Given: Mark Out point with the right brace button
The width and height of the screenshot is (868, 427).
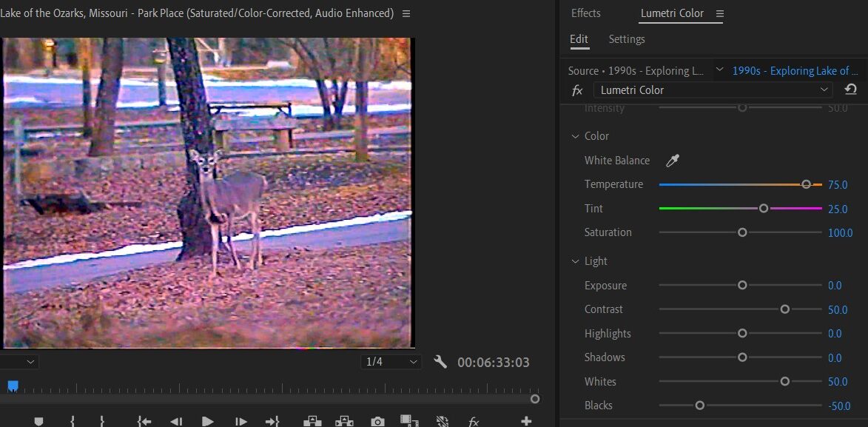Looking at the screenshot, I should [x=102, y=422].
